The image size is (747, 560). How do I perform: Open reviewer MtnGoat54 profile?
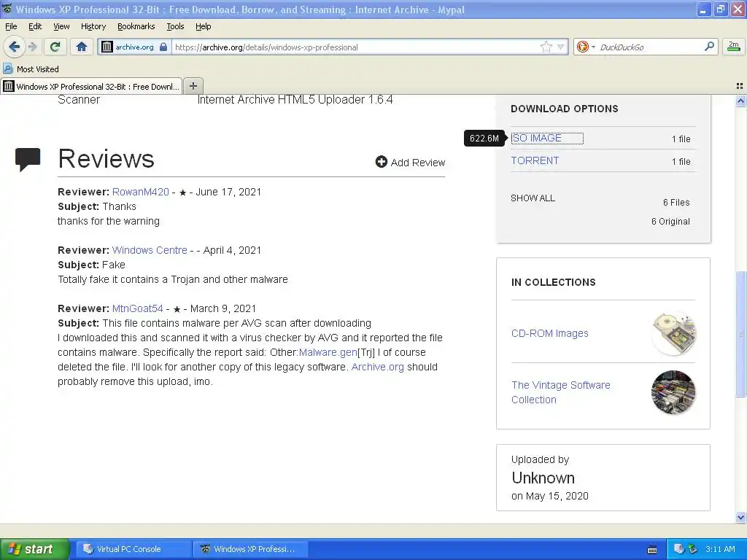138,308
